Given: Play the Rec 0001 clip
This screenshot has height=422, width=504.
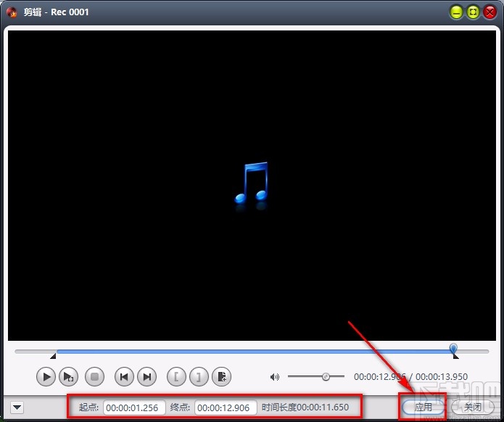Looking at the screenshot, I should click(46, 377).
